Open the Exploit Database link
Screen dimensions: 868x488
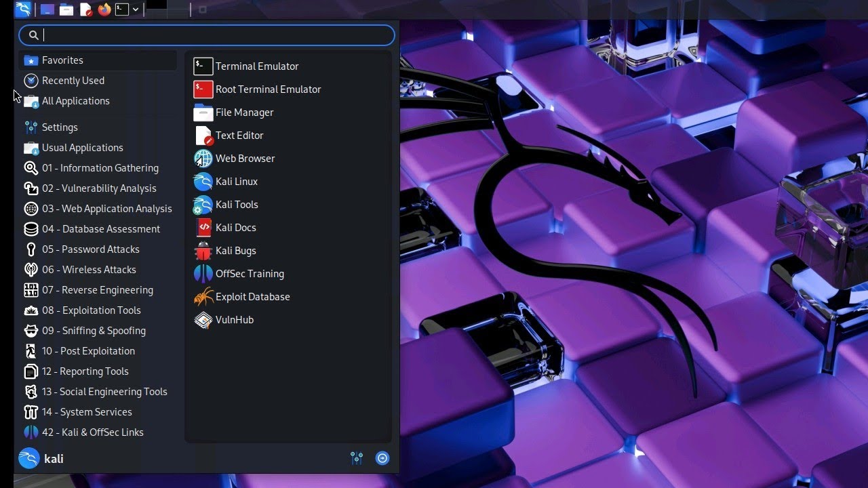pyautogui.click(x=290, y=297)
